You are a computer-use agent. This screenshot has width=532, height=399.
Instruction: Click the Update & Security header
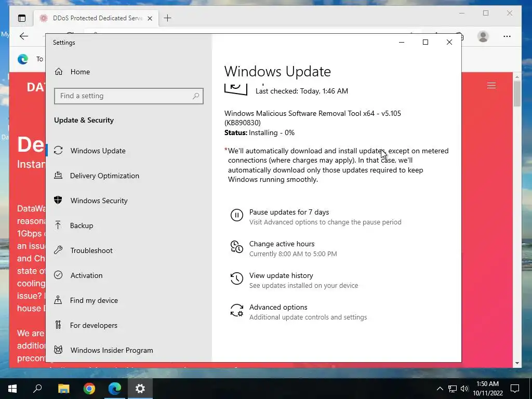[x=84, y=120]
